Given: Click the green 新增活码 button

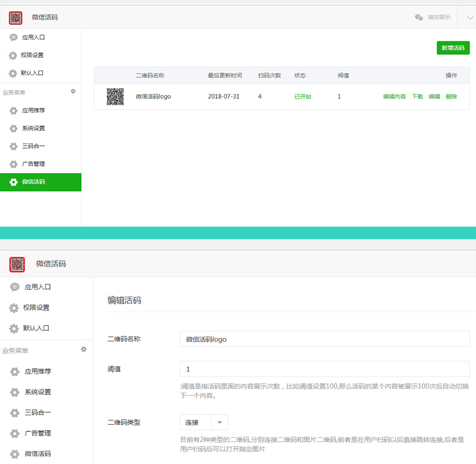Looking at the screenshot, I should tap(453, 48).
